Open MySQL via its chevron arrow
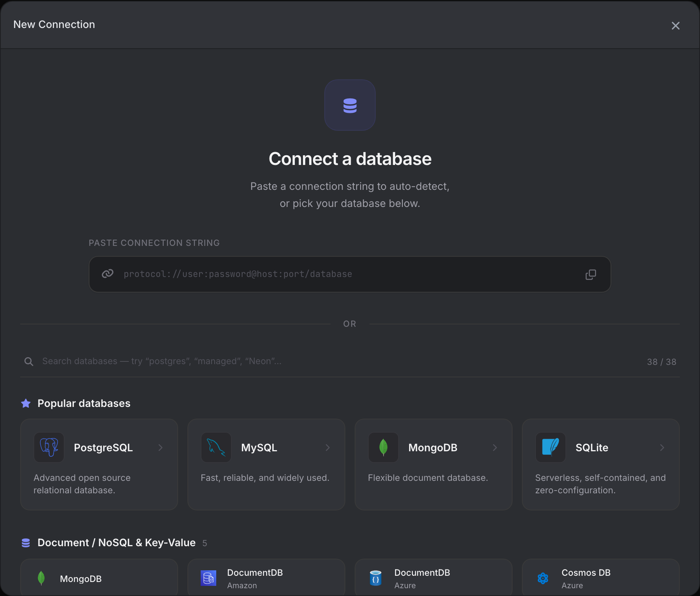The width and height of the screenshot is (700, 596). [327, 448]
